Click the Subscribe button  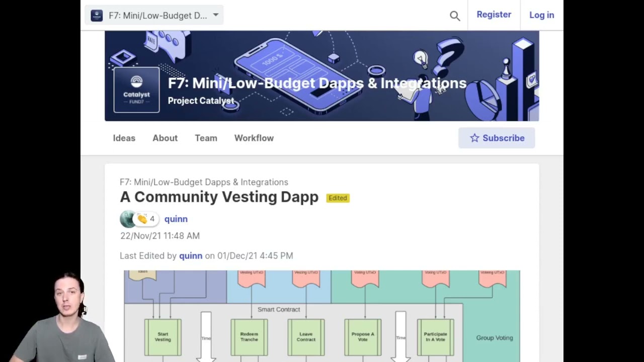(497, 138)
